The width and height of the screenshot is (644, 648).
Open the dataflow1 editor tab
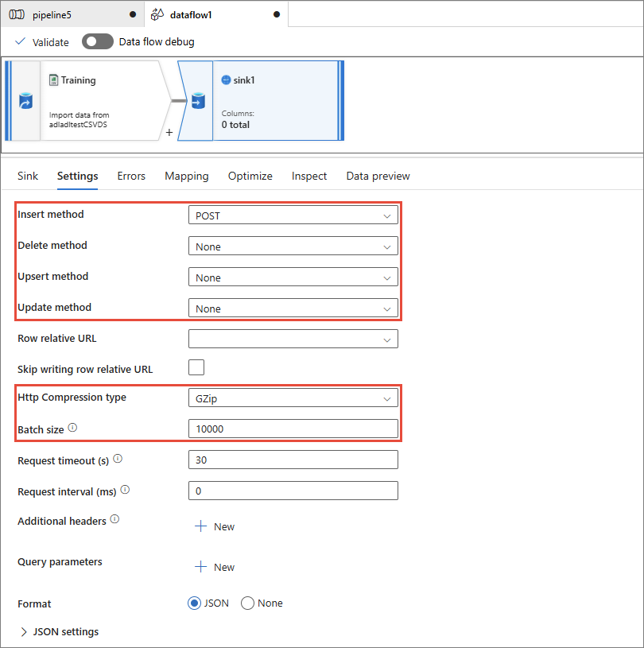pyautogui.click(x=216, y=14)
